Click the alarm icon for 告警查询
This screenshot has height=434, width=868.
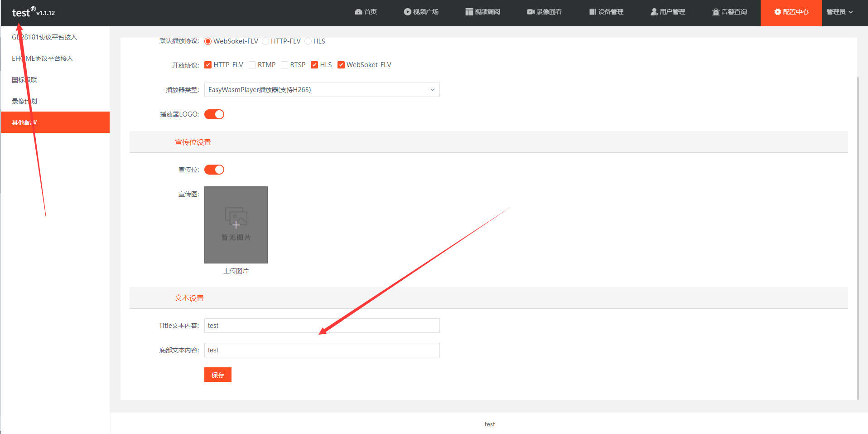click(716, 12)
